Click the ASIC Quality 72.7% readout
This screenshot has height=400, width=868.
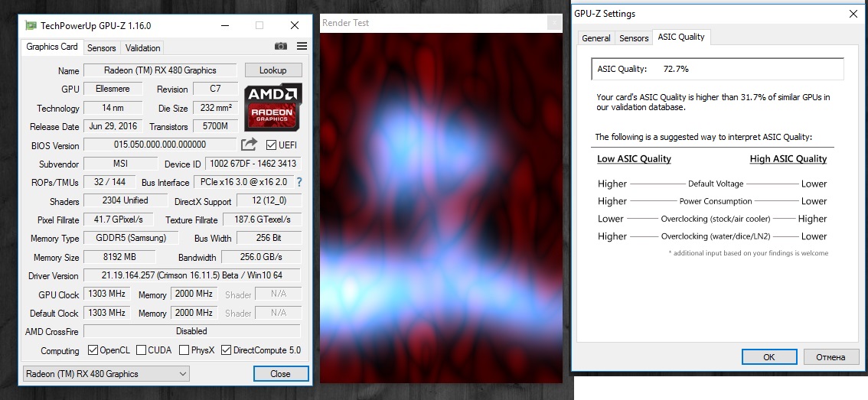717,69
